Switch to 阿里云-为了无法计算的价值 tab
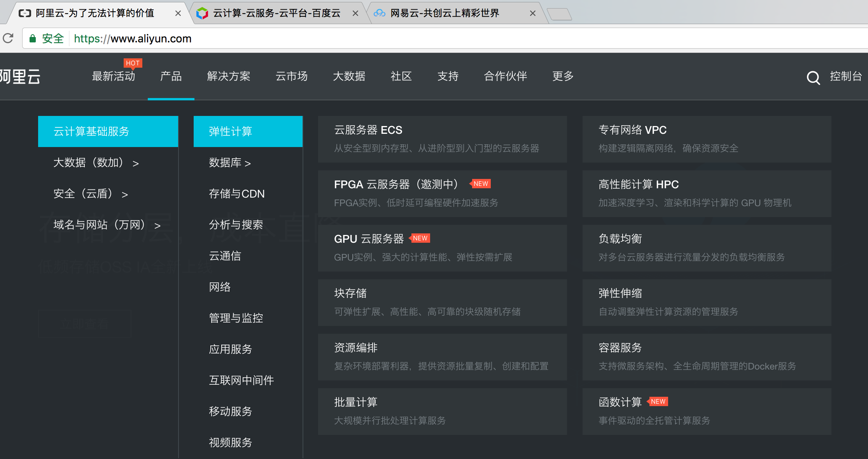The width and height of the screenshot is (868, 459). point(95,13)
